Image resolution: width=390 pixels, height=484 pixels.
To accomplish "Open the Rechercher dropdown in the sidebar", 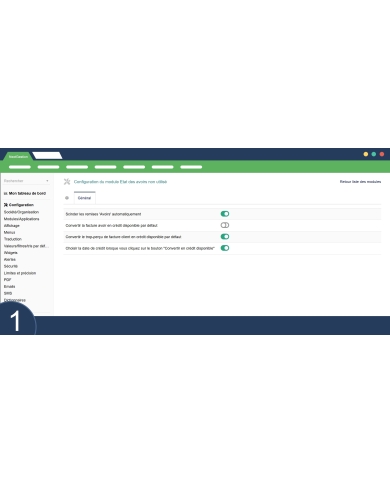I will tap(26, 181).
